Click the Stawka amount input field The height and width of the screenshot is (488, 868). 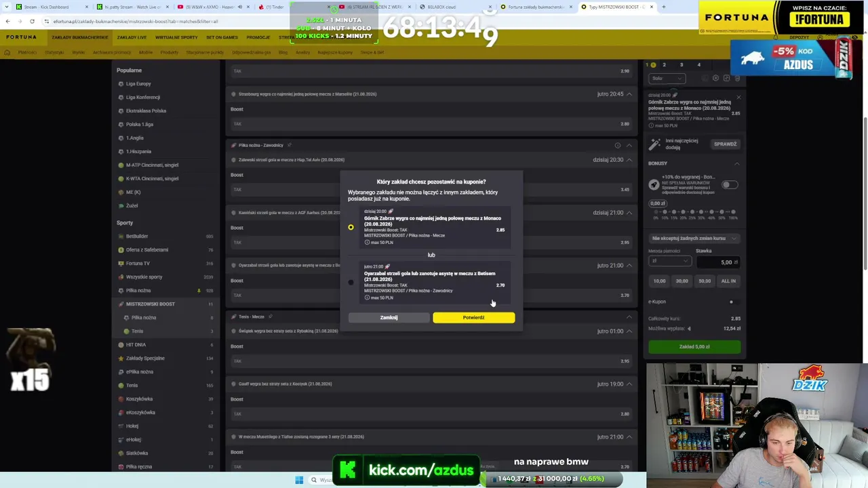click(x=717, y=262)
